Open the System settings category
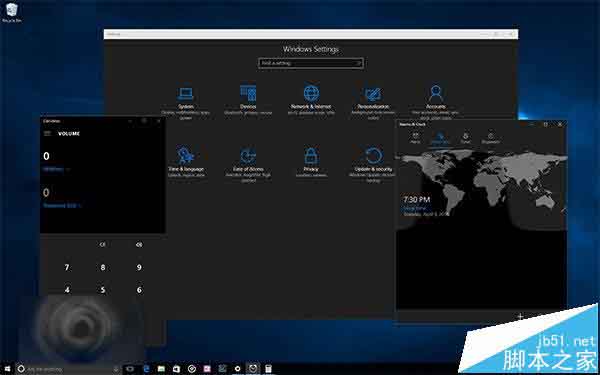The image size is (600, 375). (186, 101)
